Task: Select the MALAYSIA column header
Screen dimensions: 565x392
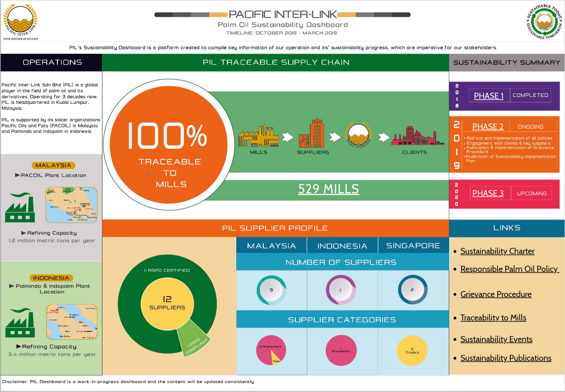Action: [271, 246]
